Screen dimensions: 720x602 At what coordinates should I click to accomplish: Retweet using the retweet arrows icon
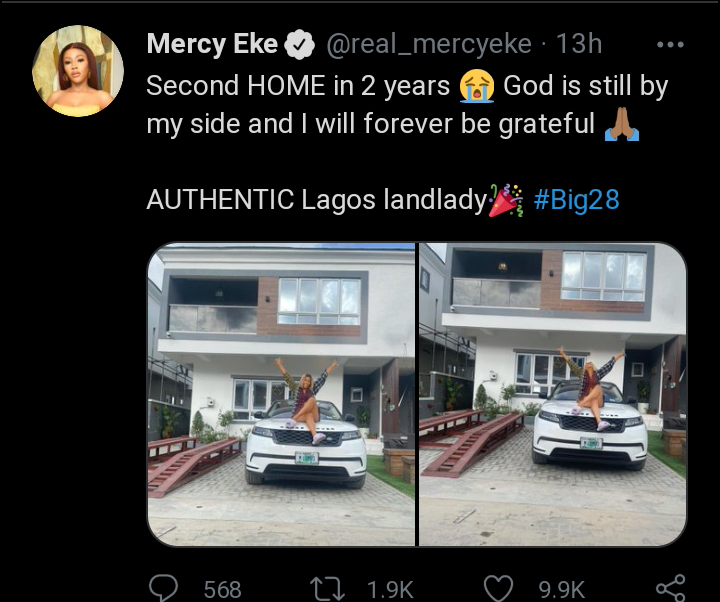[327, 588]
